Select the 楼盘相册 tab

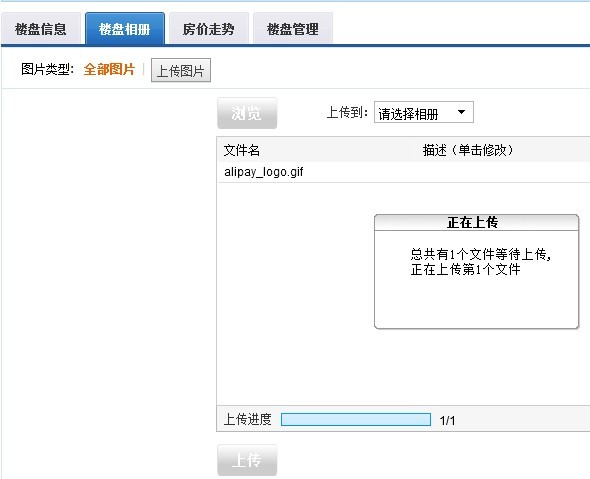[125, 29]
